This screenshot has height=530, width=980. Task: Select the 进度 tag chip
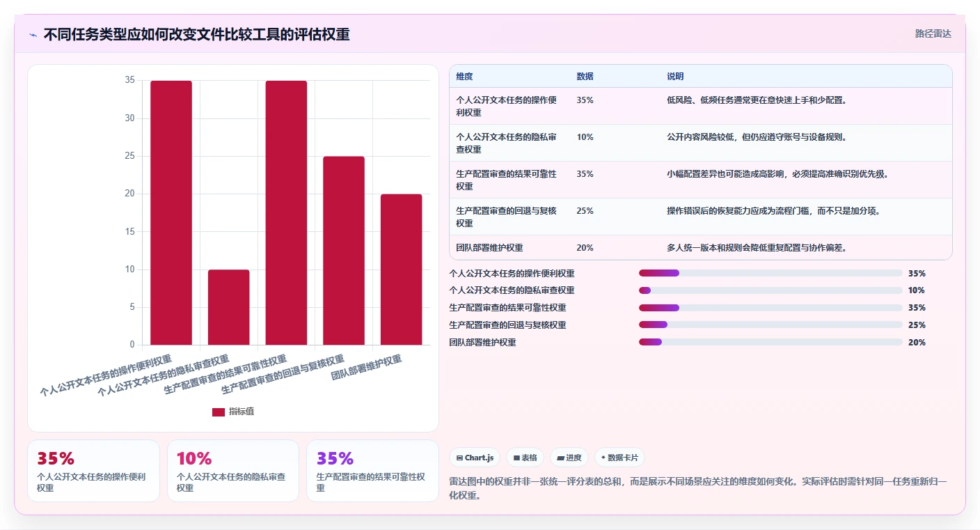tap(569, 458)
